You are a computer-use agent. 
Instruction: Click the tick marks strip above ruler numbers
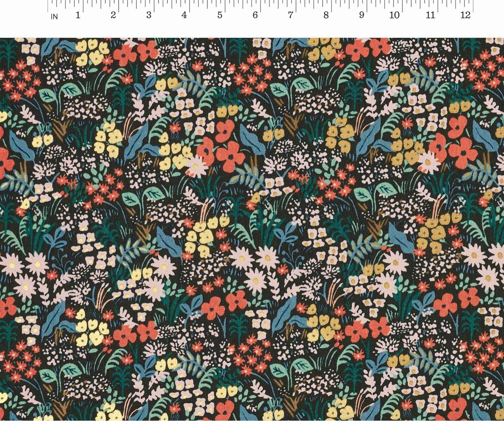260,4
